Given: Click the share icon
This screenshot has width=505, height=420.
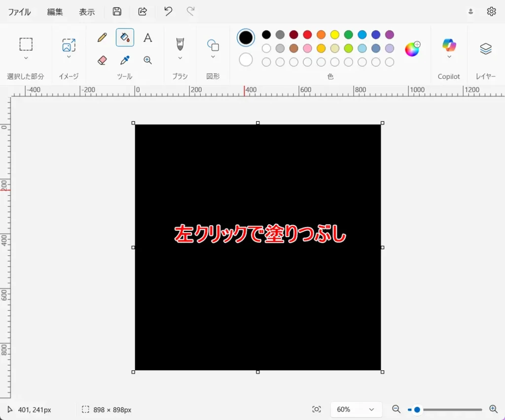Looking at the screenshot, I should tap(143, 12).
